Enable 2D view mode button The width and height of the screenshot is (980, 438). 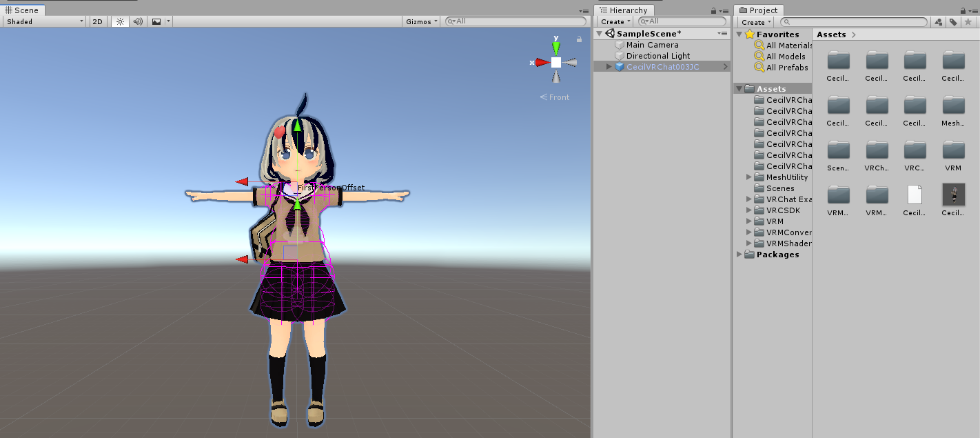coord(98,21)
